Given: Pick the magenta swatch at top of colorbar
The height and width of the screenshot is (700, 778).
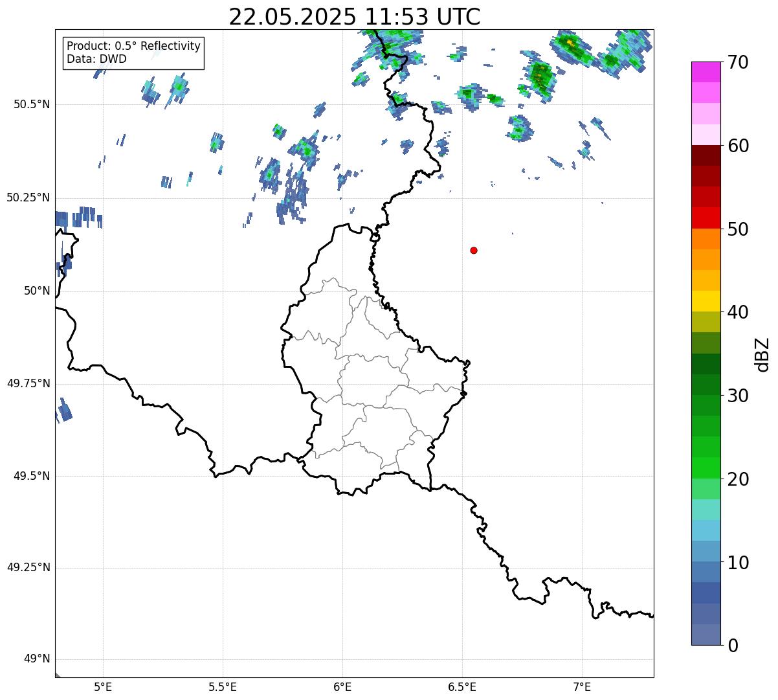Looking at the screenshot, I should (x=707, y=72).
